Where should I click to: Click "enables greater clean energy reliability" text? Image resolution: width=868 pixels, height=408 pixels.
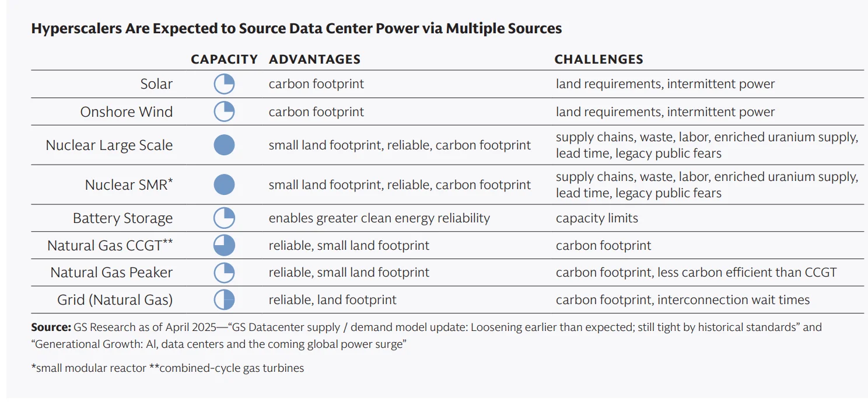[x=379, y=218]
